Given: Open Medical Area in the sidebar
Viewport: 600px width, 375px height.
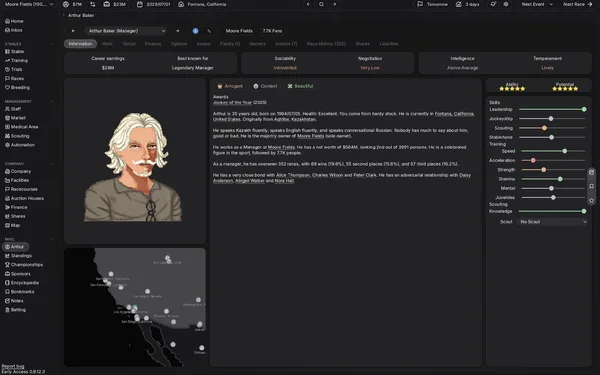Looking at the screenshot, I should tap(21, 127).
